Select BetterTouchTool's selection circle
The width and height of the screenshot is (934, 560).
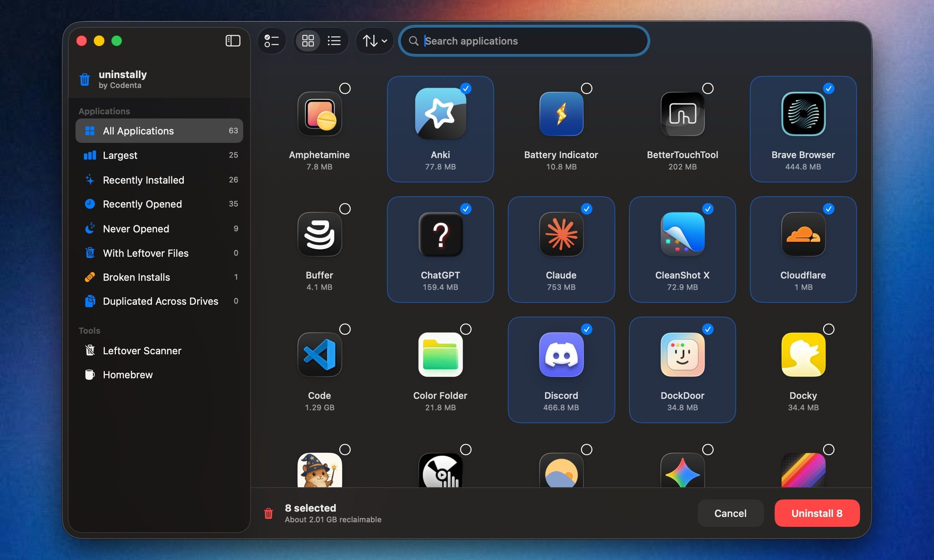pyautogui.click(x=708, y=88)
